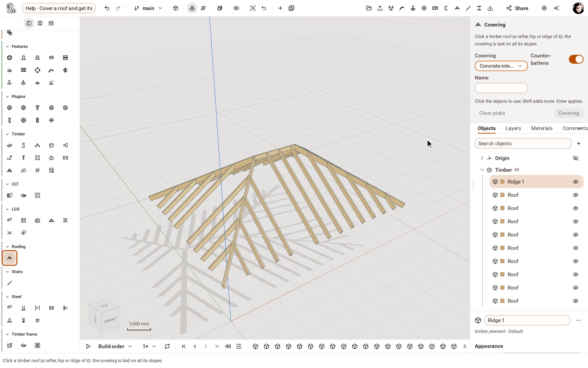Expand the Origin tree node

click(482, 158)
